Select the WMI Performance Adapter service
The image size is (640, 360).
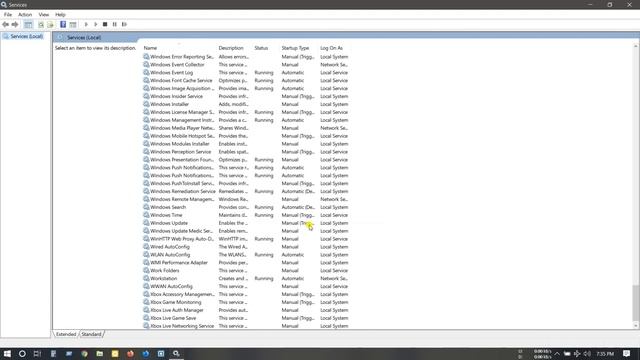coord(246,263)
